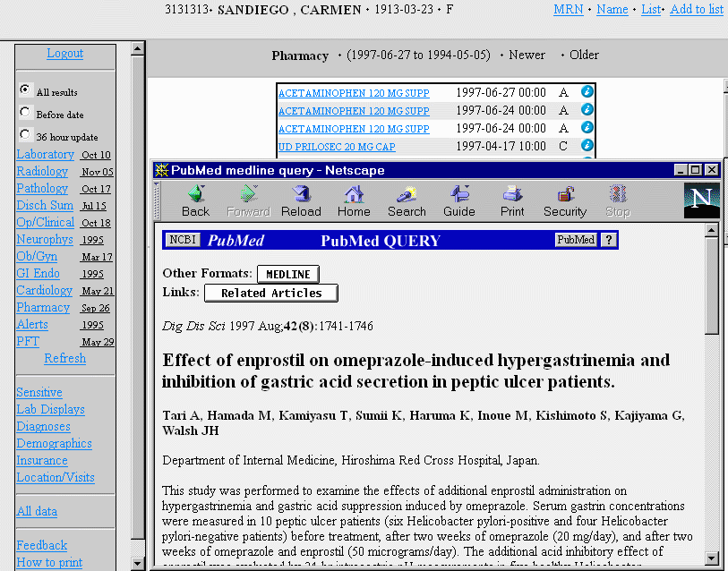728x571 pixels.
Task: Open the Related Articles links button
Action: point(270,294)
